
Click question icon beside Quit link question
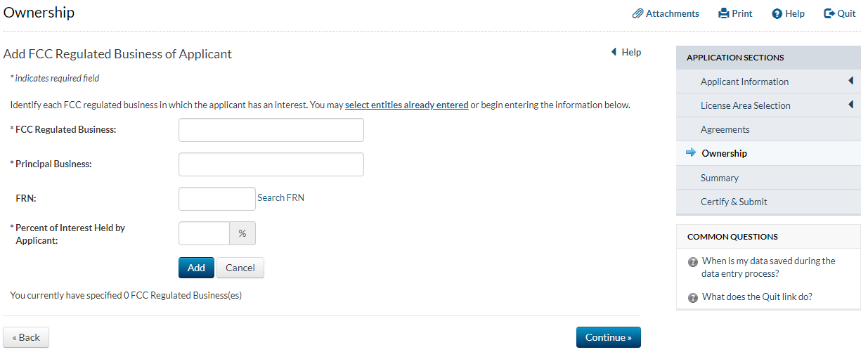tap(693, 297)
